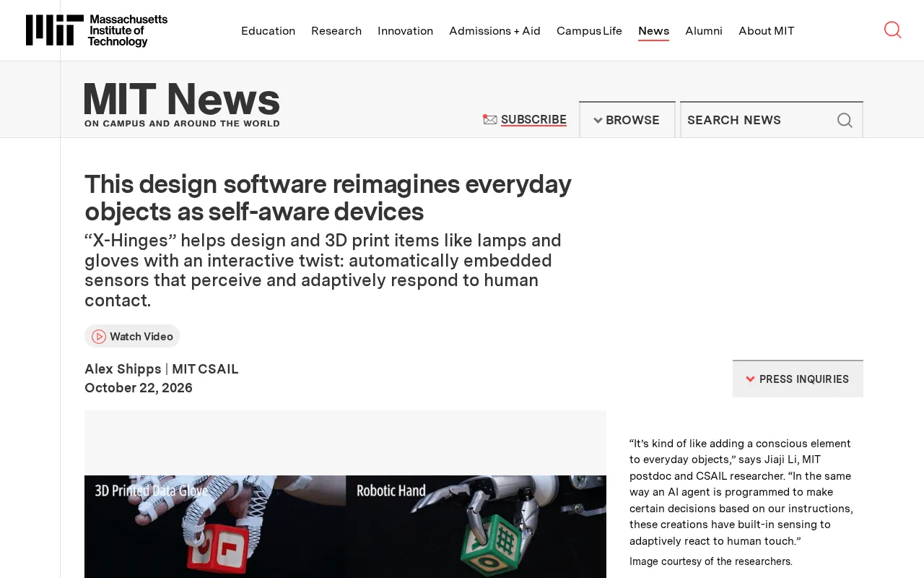Click the 'Image courtesy of the researchers' credit
Viewport: 924px width, 578px height.
[711, 561]
